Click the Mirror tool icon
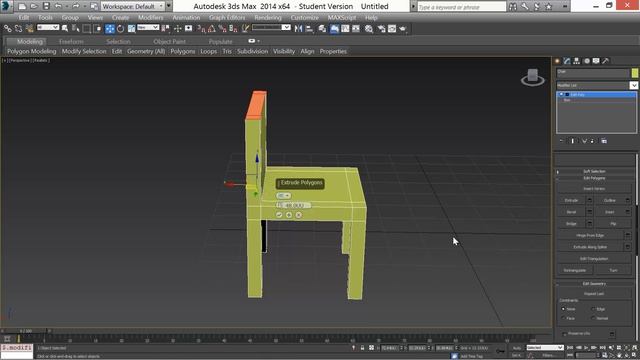Screen dimensions: 640x360 pyautogui.click(x=298, y=29)
